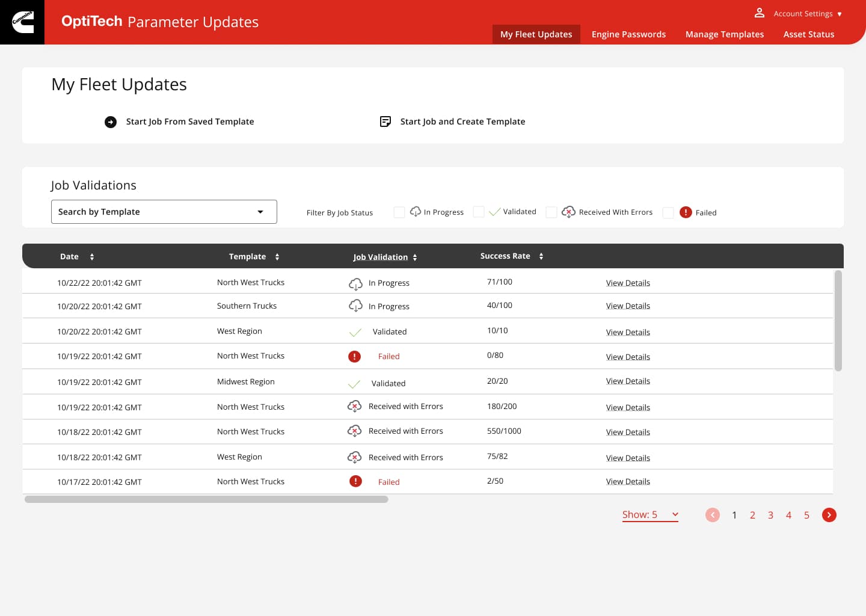
Task: Click the 10/22/22 20:01:42 GMT date cell
Action: [99, 283]
